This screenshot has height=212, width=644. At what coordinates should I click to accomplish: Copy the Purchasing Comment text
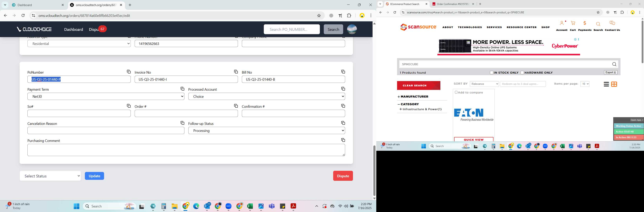(x=343, y=140)
